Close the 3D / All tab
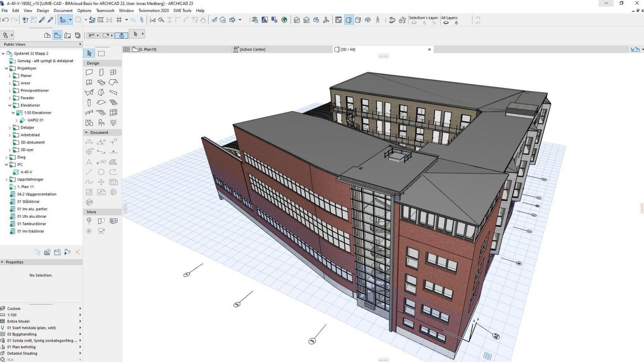644x362 pixels. pos(429,49)
